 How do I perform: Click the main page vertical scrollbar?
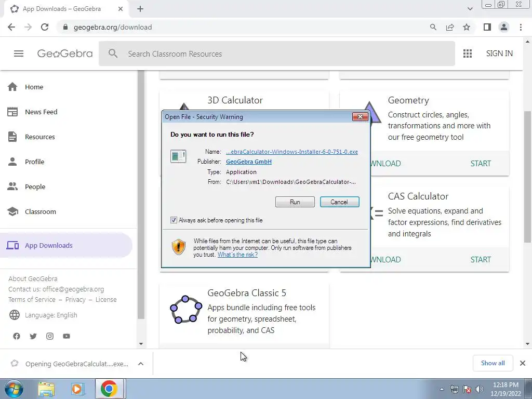tap(527, 177)
